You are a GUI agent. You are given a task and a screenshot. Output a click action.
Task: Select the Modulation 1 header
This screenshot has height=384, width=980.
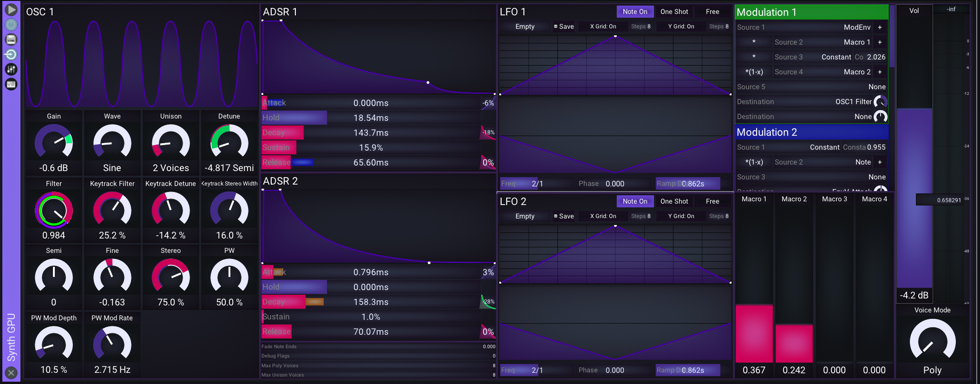(x=811, y=12)
